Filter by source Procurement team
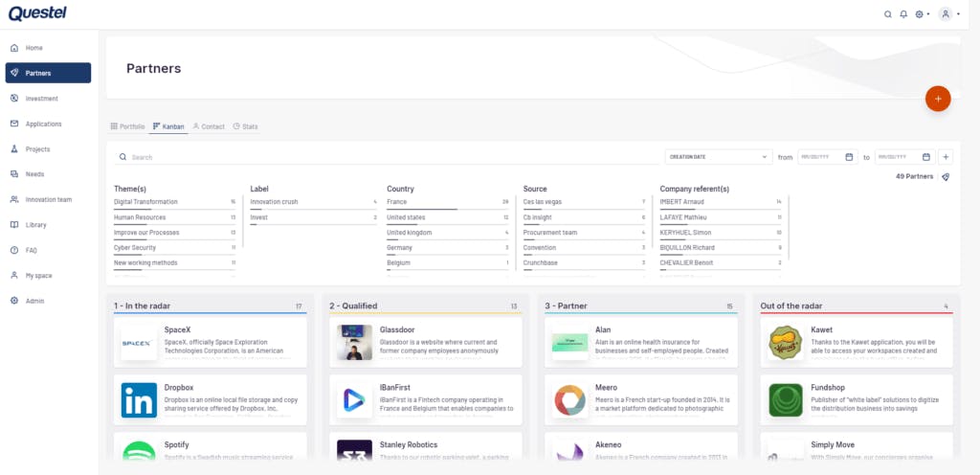Image resolution: width=980 pixels, height=475 pixels. pos(585,233)
